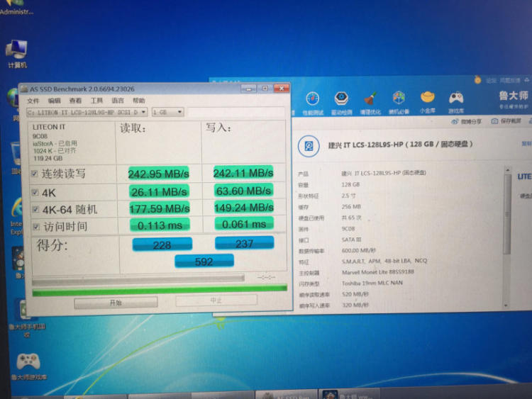Image resolution: width=532 pixels, height=399 pixels.
Task: Open 文件 menu in AS SSD
Action: 33,101
